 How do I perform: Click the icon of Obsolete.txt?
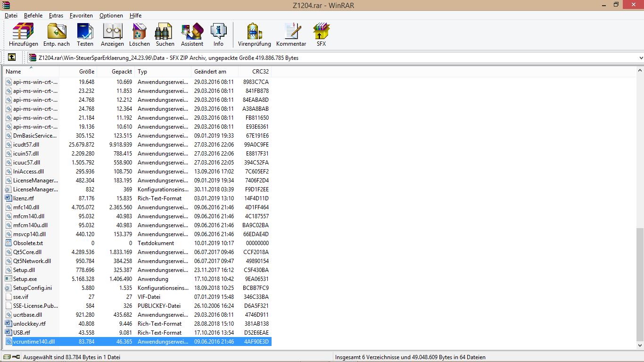tap(8, 243)
